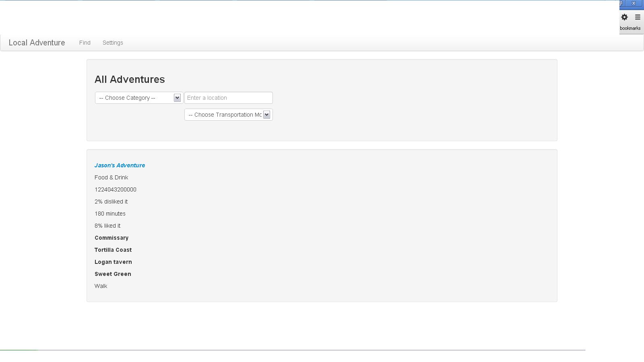Screen dimensions: 644x362
Task: Click the Logan tavern venue entry
Action: pyautogui.click(x=113, y=262)
